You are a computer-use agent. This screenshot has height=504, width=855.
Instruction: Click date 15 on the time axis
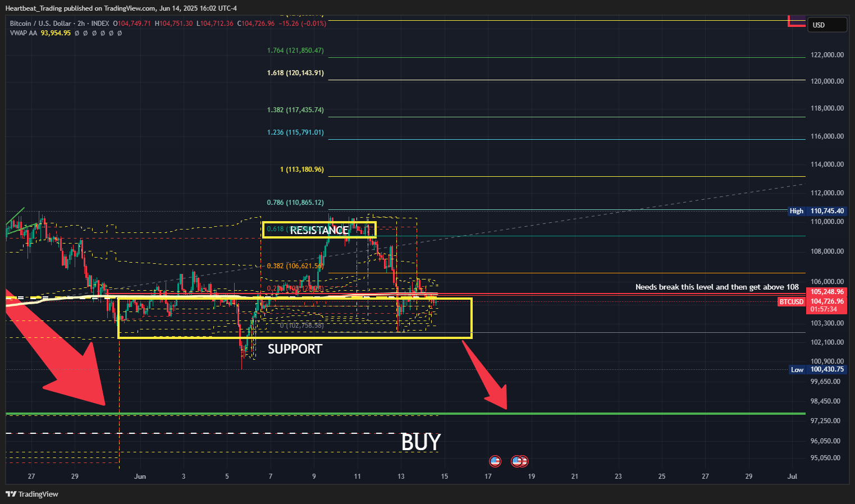coord(445,476)
